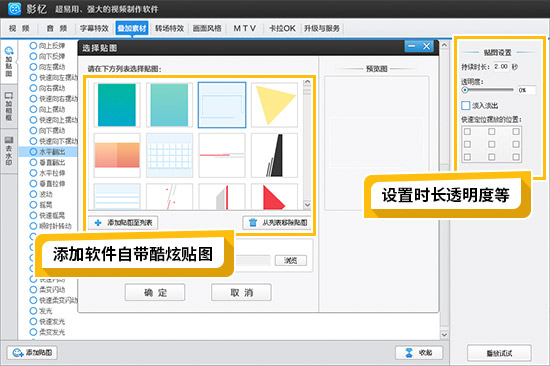This screenshot has height=366, width=550.
Task: Pick the center box in placement grid
Action: (491, 144)
